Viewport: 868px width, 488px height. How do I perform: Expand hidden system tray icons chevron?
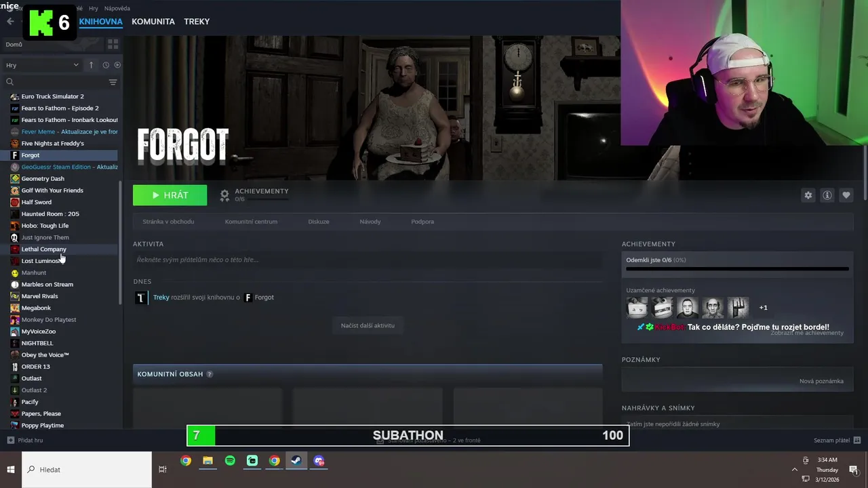[794, 470]
